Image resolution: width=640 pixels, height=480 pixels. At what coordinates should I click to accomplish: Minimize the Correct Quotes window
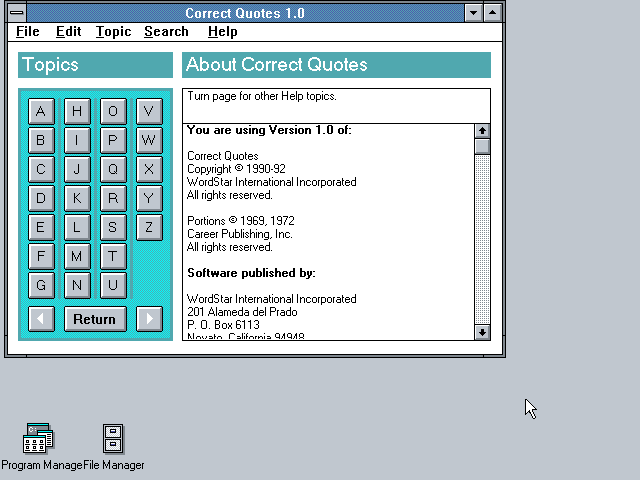pos(473,13)
